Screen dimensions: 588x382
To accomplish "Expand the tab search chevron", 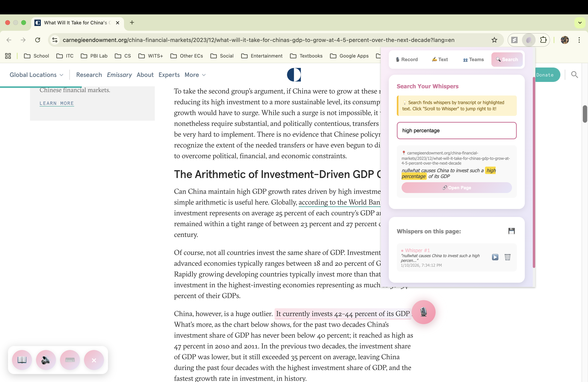I will point(580,23).
